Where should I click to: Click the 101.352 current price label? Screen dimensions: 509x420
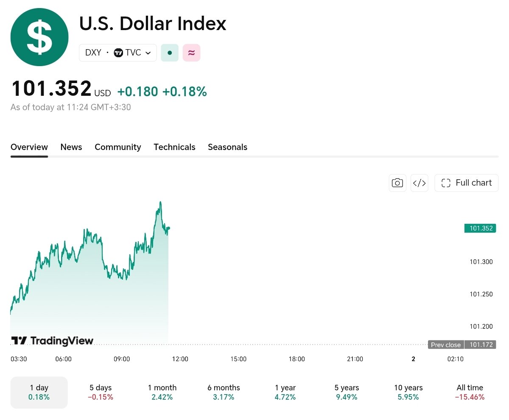point(480,228)
